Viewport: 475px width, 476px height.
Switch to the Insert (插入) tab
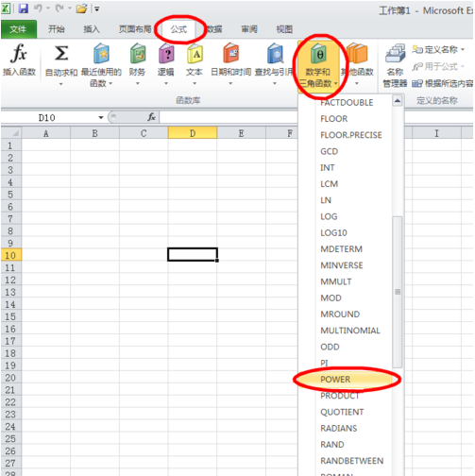[x=92, y=29]
